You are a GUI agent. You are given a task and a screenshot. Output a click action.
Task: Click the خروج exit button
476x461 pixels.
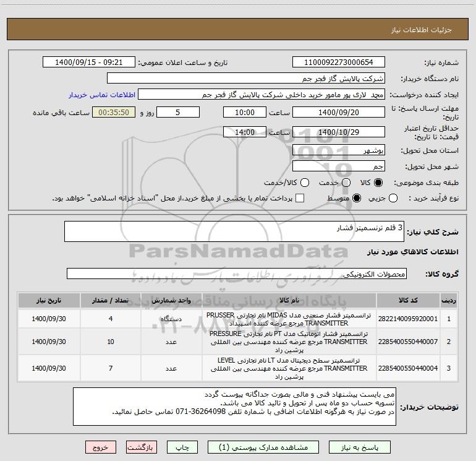[101, 447]
